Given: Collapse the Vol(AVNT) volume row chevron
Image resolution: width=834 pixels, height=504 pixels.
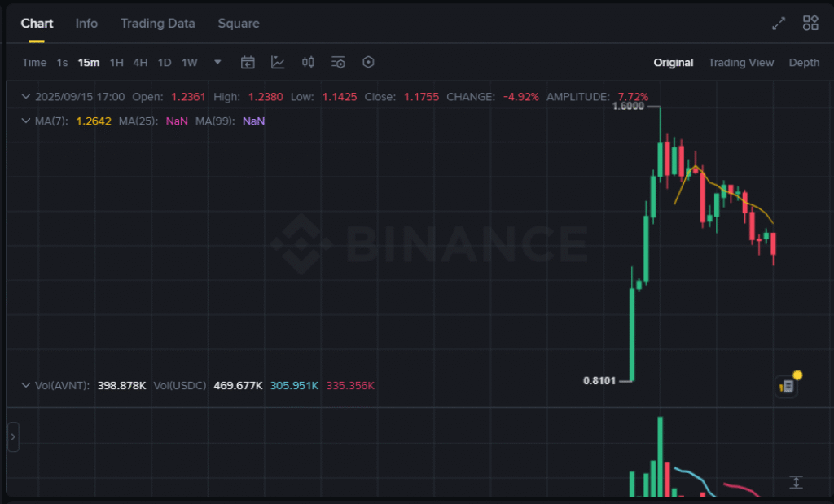Looking at the screenshot, I should click(26, 385).
